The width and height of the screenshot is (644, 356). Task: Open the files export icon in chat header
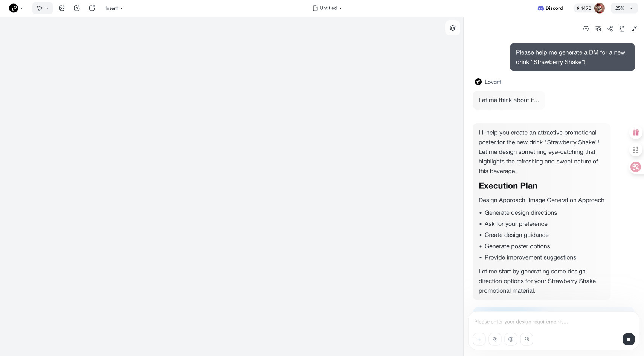(x=622, y=29)
